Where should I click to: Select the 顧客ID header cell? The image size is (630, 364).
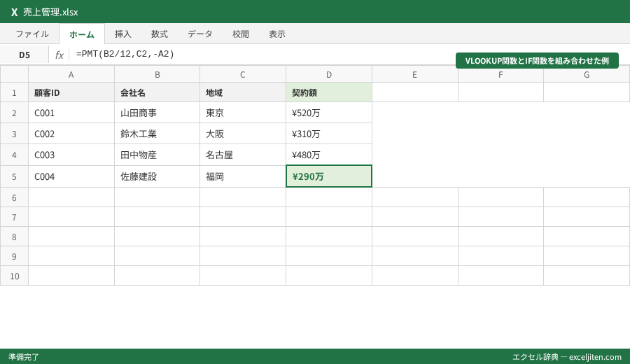point(71,93)
